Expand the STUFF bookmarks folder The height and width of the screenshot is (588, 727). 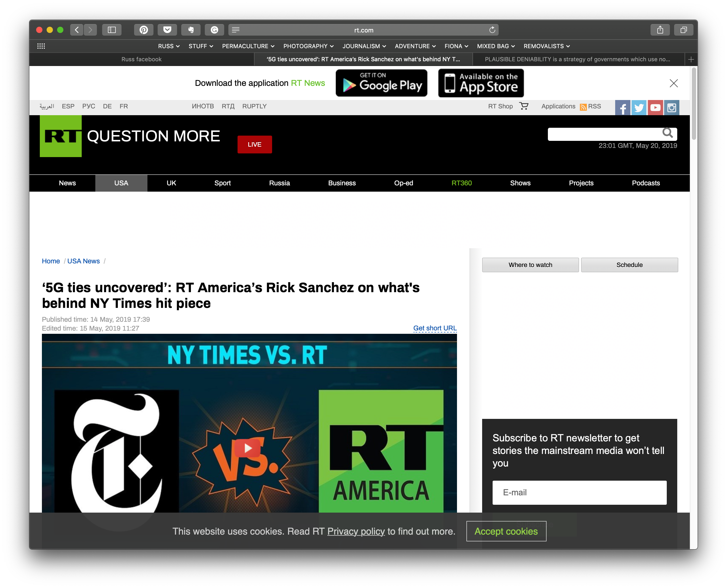click(201, 46)
